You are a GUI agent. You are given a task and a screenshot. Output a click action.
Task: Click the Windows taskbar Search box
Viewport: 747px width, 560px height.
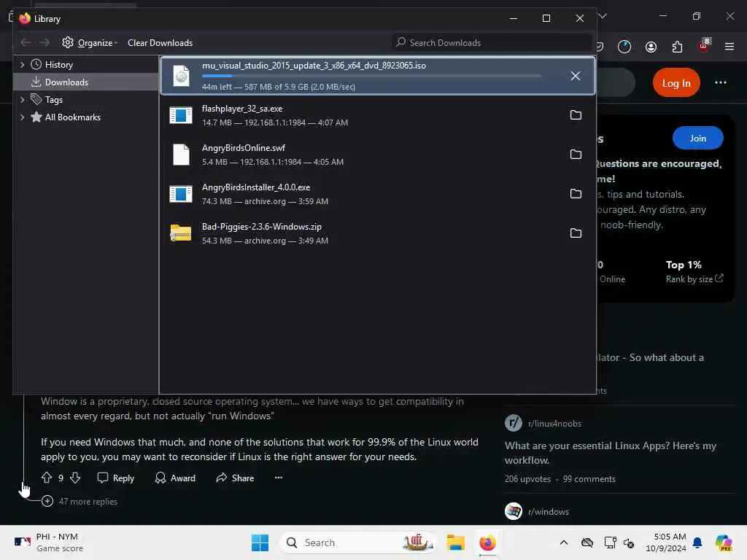(x=358, y=542)
